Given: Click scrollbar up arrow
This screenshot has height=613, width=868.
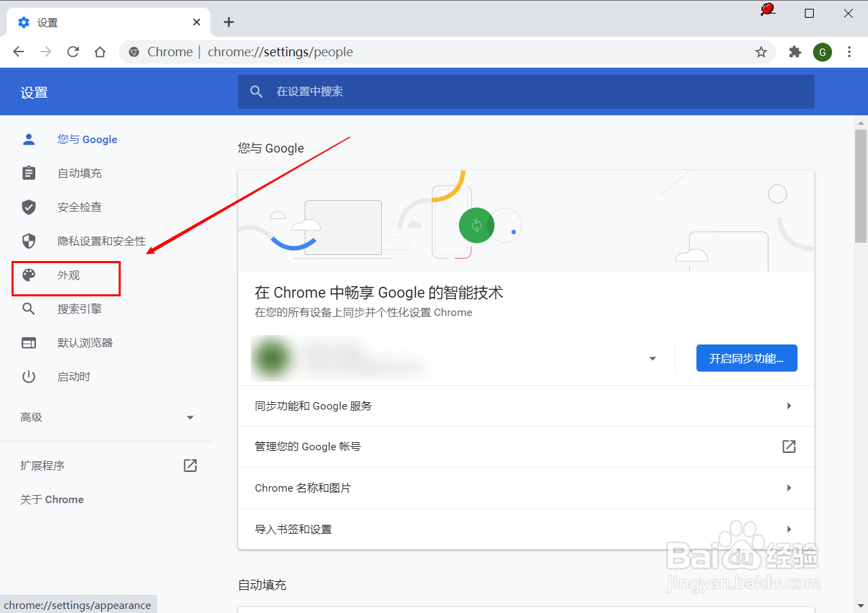Looking at the screenshot, I should pyautogui.click(x=861, y=123).
